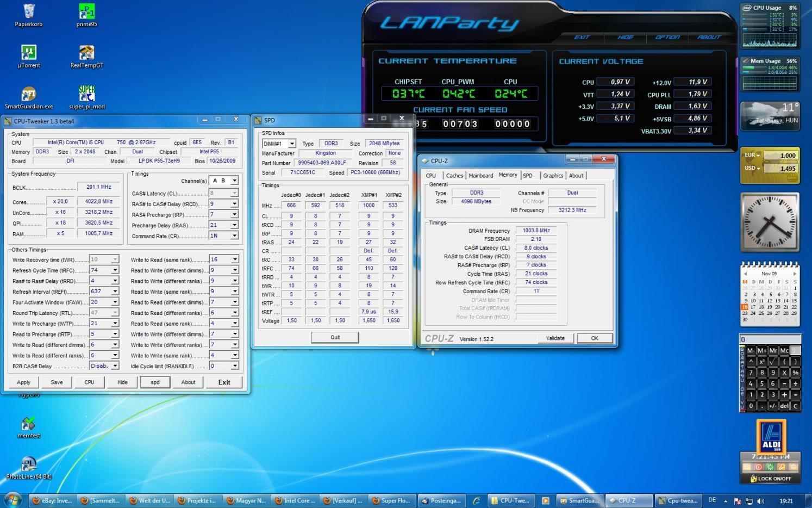
Task: Click the ALDI Süd gadget logo
Action: pyautogui.click(x=771, y=437)
